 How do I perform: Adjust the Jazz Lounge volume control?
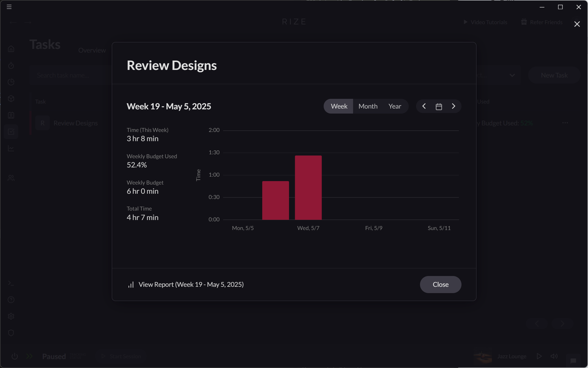554,356
